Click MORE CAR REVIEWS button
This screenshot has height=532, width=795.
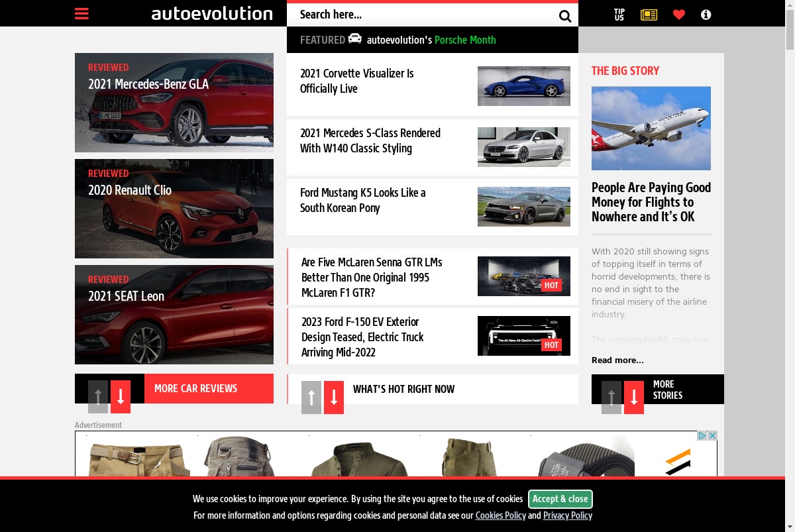209,388
